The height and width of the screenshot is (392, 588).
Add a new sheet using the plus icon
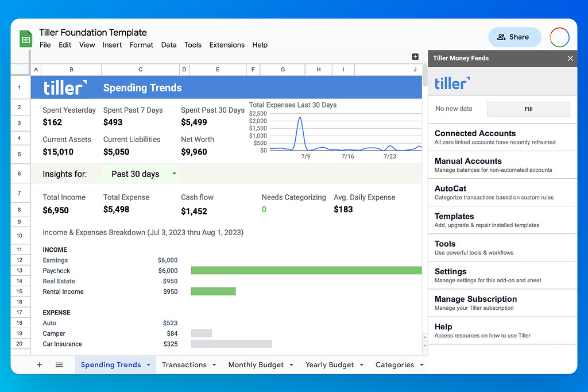(39, 364)
